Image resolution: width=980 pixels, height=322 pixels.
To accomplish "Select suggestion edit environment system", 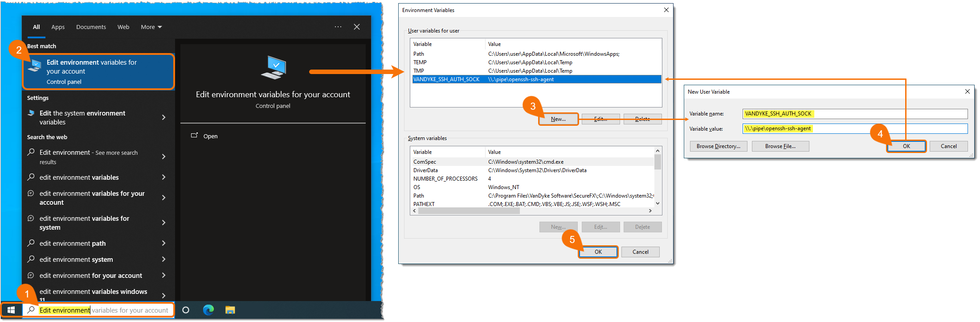I will tap(76, 260).
